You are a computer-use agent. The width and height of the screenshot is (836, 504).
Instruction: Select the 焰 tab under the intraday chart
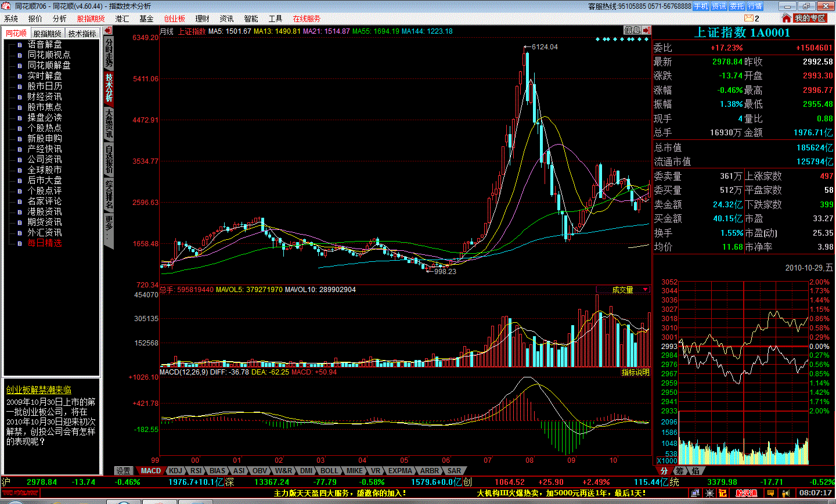(x=695, y=471)
